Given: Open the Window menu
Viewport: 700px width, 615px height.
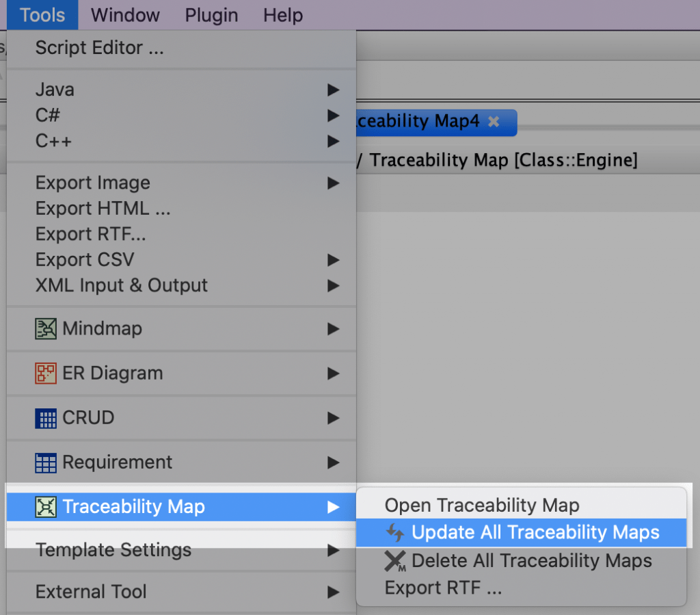Looking at the screenshot, I should click(125, 15).
